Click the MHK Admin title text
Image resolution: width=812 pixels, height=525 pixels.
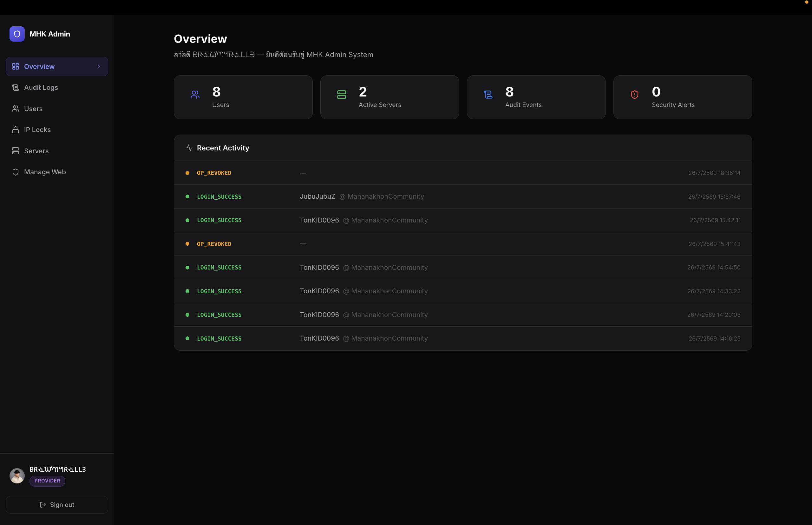(50, 34)
